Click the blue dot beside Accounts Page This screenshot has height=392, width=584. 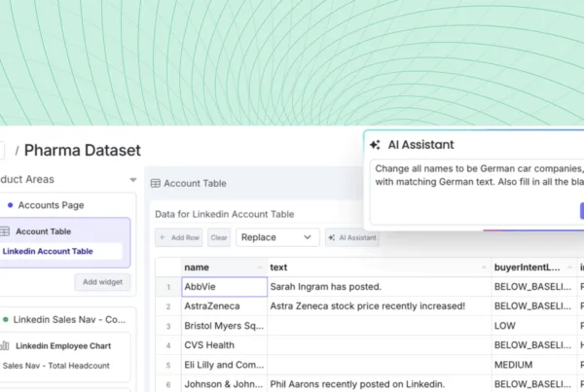click(x=10, y=205)
